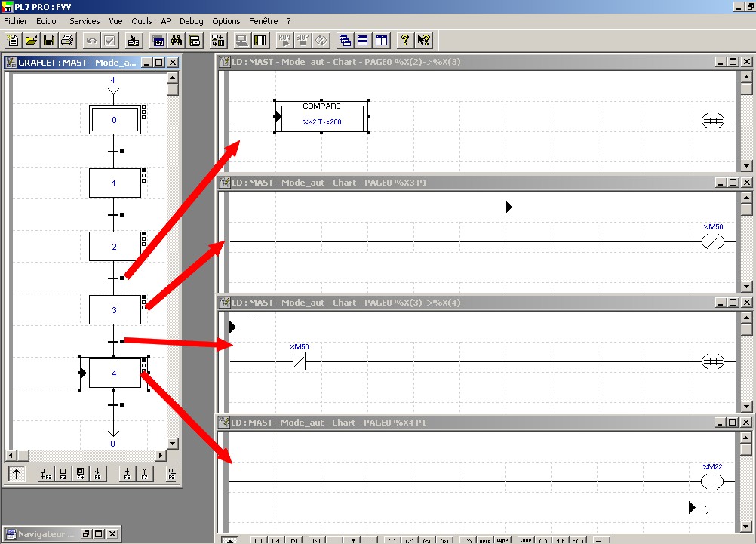Click the %M50 normally closed contact
756x544 pixels.
click(300, 361)
